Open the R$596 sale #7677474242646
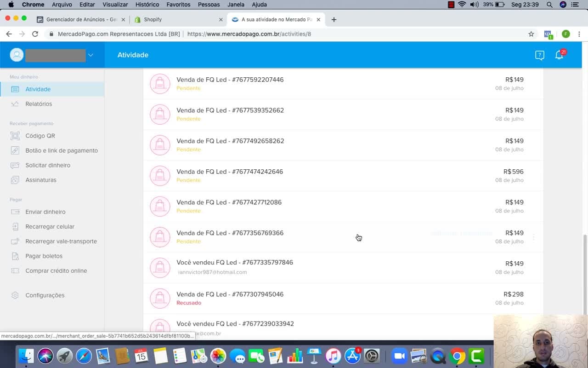Image resolution: width=588 pixels, height=368 pixels. click(343, 176)
